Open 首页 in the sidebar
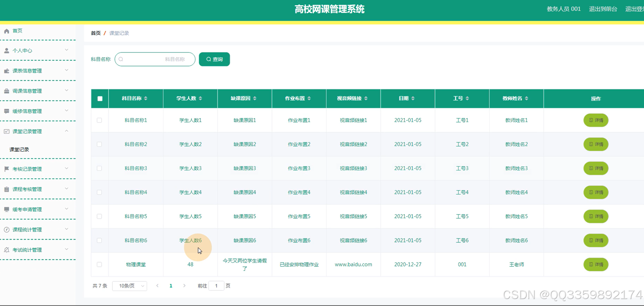 pyautogui.click(x=17, y=31)
